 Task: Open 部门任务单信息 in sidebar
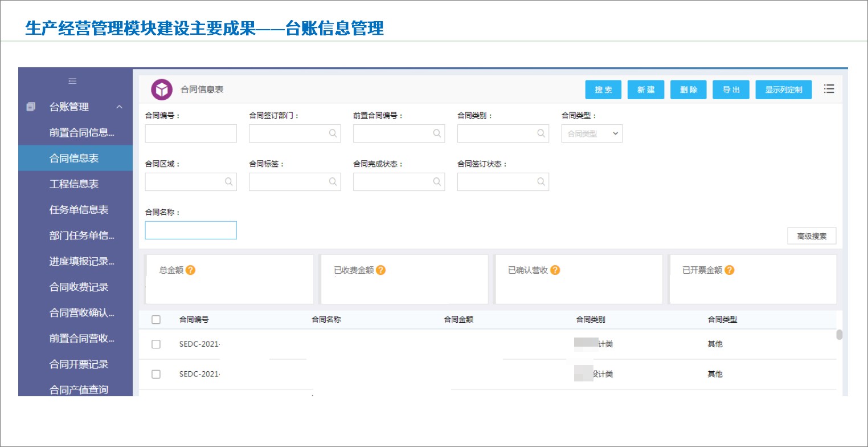coord(75,235)
